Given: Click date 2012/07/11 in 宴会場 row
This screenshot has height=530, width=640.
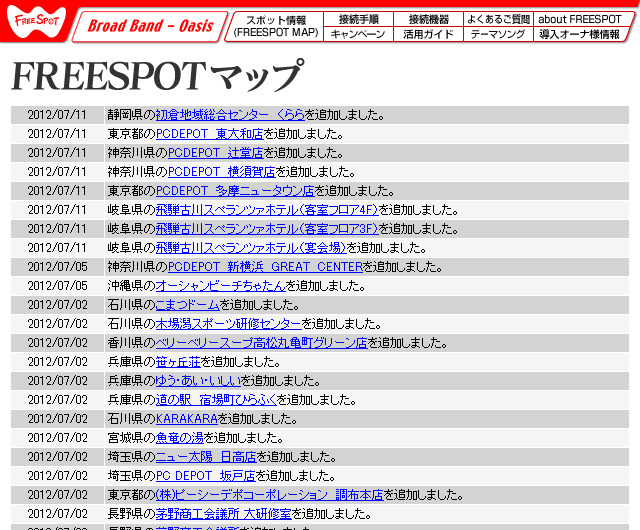Looking at the screenshot, I should click(57, 248).
